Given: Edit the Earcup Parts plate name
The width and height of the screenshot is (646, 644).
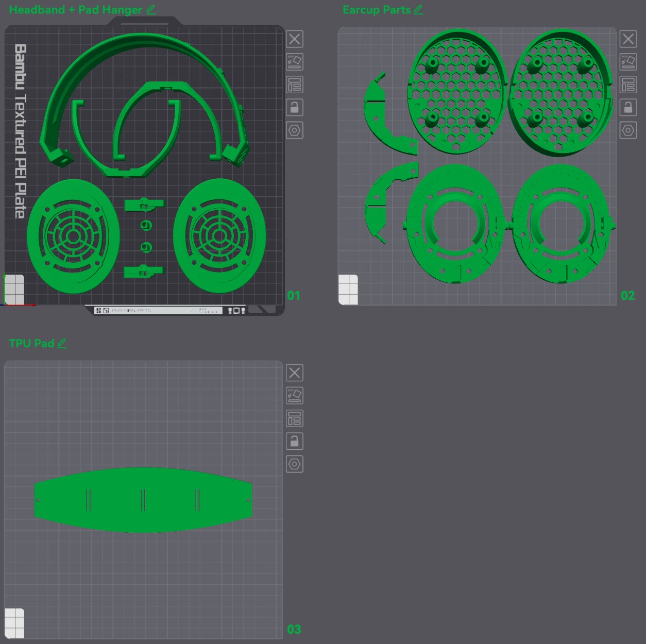Looking at the screenshot, I should [x=418, y=10].
